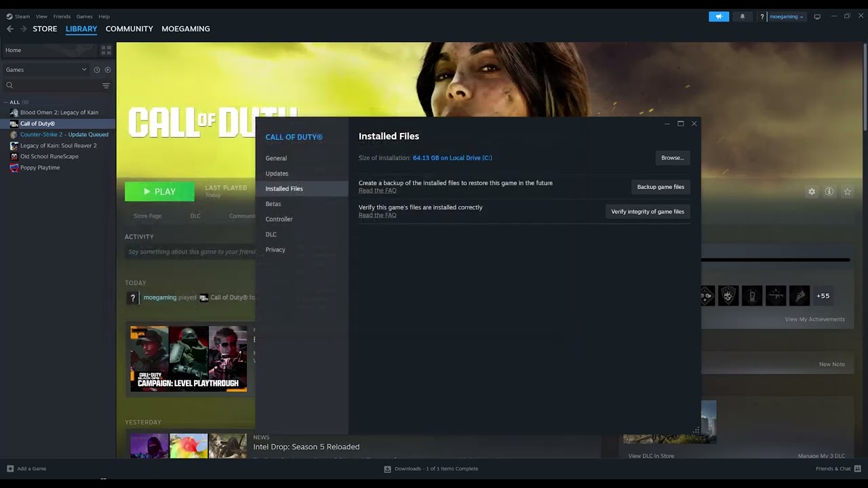Go forward with the right arrow
This screenshot has height=488, width=868.
click(24, 29)
